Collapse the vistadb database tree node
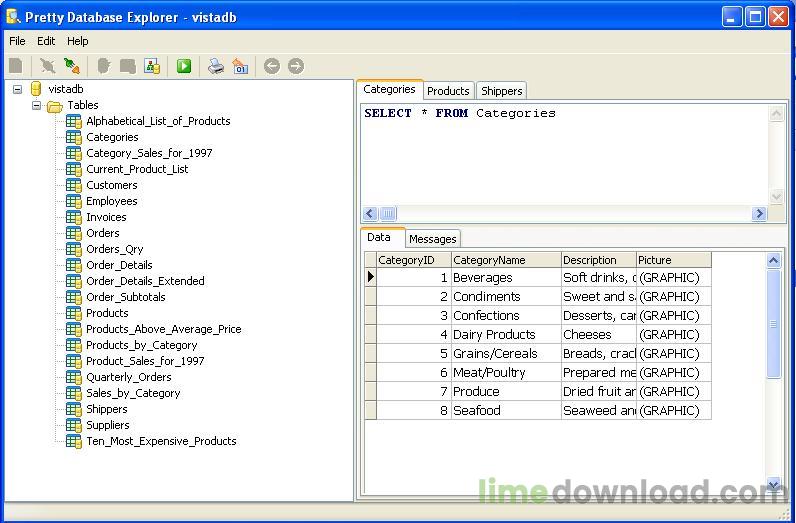Image resolution: width=796 pixels, height=523 pixels. click(x=18, y=89)
